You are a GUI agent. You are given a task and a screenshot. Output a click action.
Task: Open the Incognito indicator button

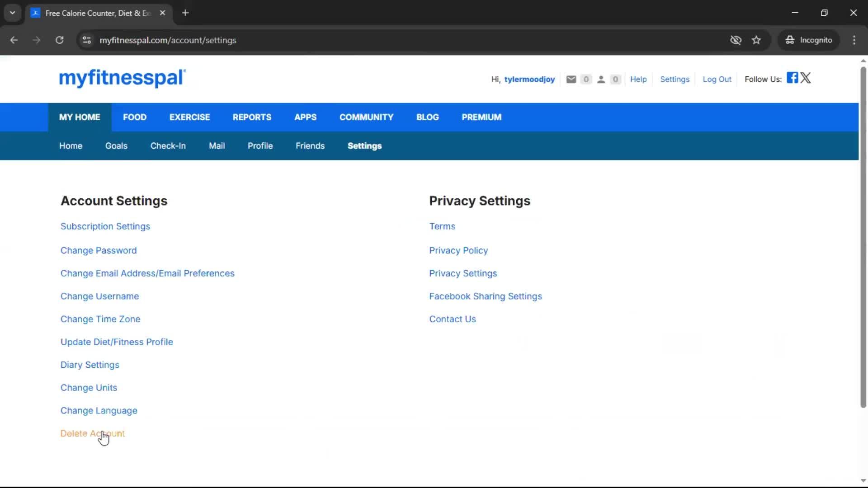point(809,40)
